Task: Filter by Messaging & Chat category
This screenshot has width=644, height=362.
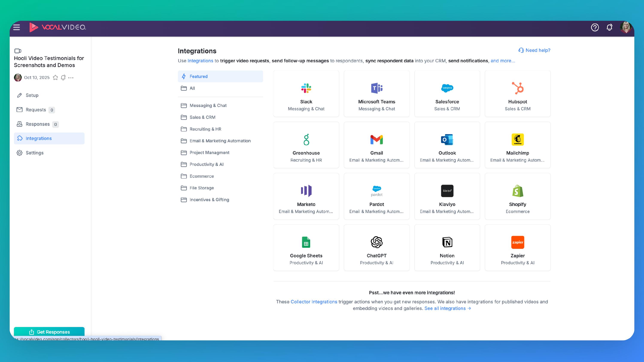Action: [208, 106]
